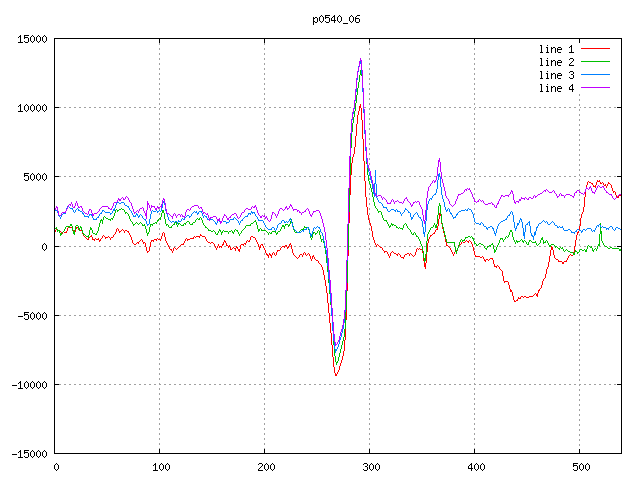Click the y-axis label -15000

click(x=29, y=454)
